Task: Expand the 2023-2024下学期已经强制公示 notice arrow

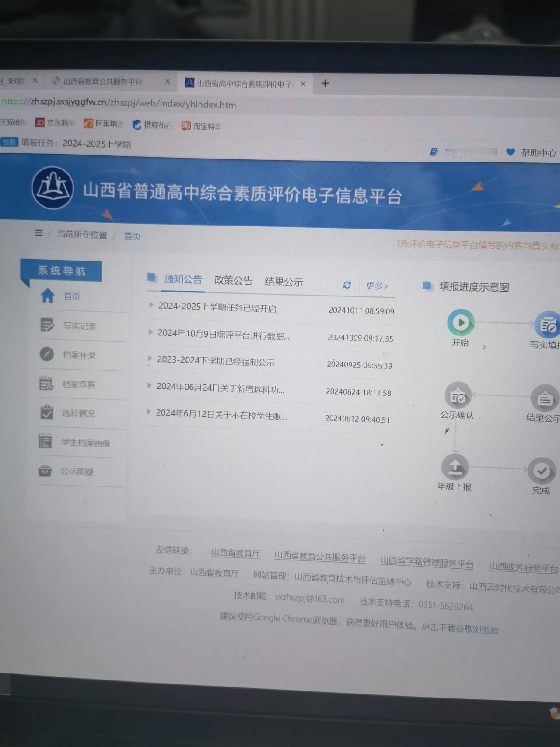Action: click(x=150, y=358)
